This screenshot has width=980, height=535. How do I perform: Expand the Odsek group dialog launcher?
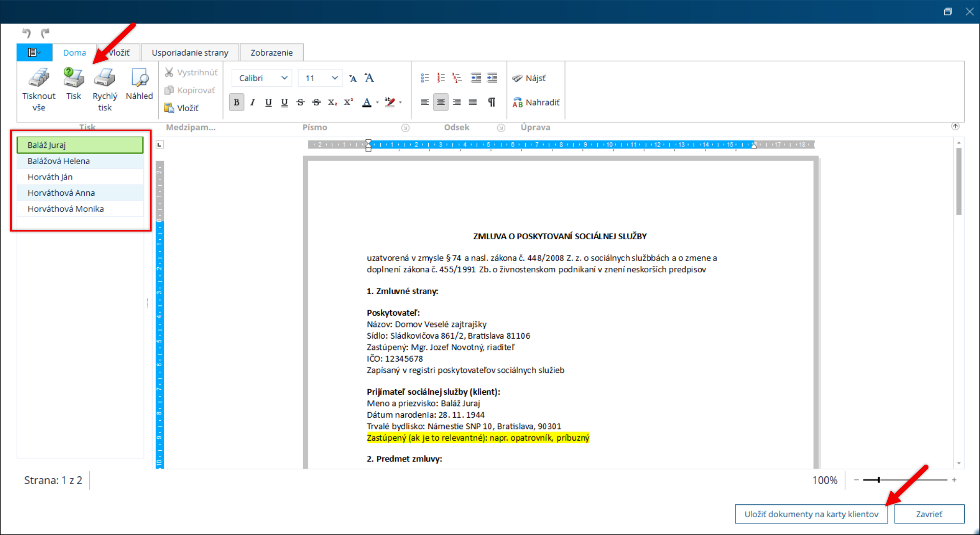tap(501, 128)
